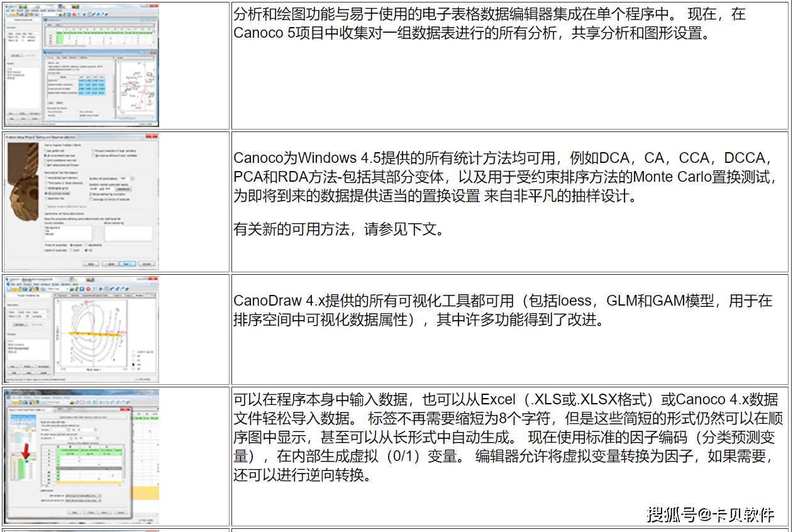
Task: Select the New Project icon in Canoco toolbar
Action: coord(8,14)
